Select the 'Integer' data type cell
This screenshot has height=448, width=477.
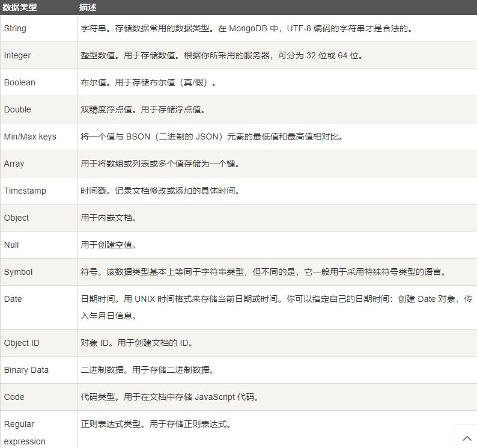tap(38, 55)
